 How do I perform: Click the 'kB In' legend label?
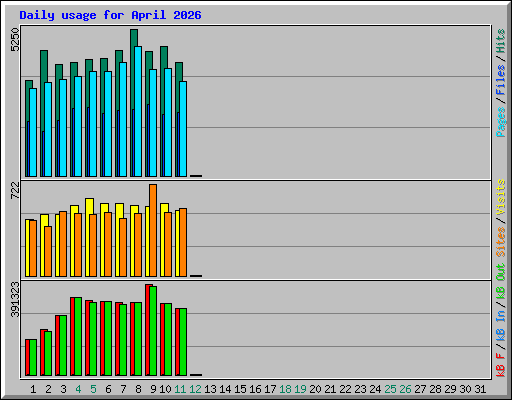[501, 325]
